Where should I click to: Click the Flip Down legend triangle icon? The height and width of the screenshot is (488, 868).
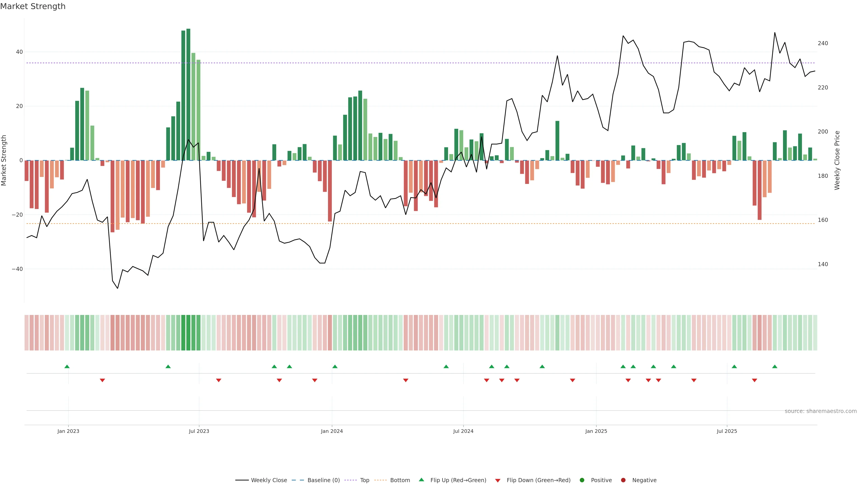498,481
